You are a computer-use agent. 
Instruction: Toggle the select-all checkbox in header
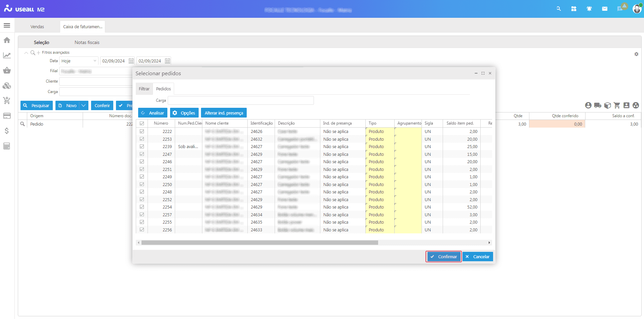pos(142,124)
